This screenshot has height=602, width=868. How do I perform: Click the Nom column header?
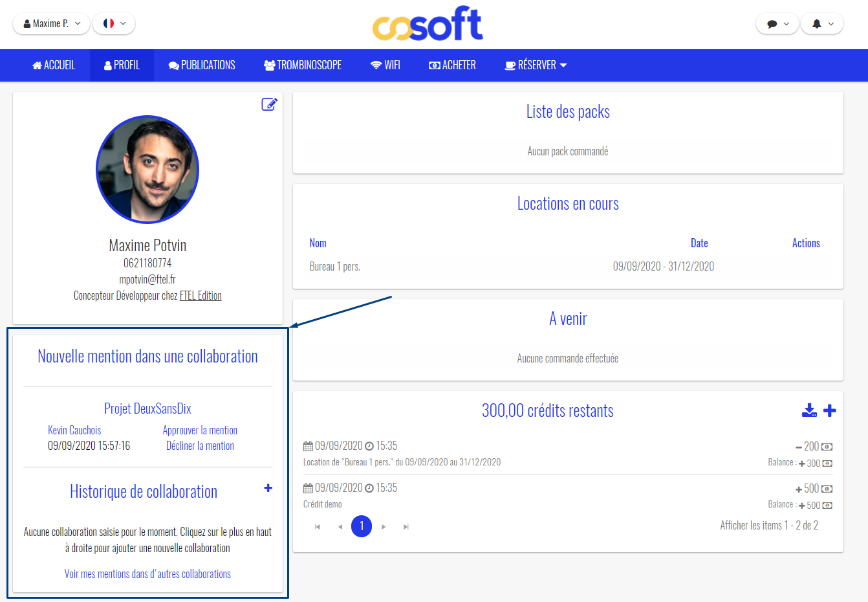[318, 243]
